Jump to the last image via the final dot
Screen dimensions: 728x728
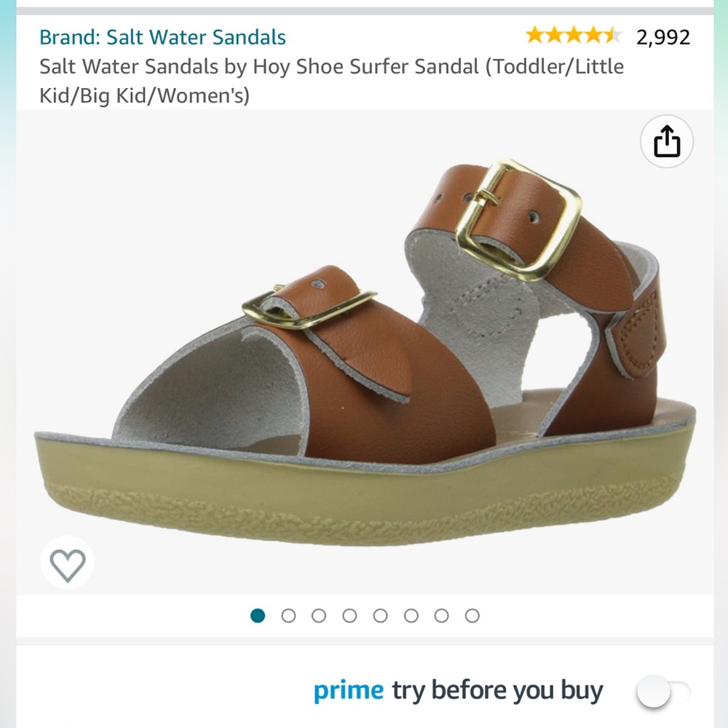(x=472, y=615)
